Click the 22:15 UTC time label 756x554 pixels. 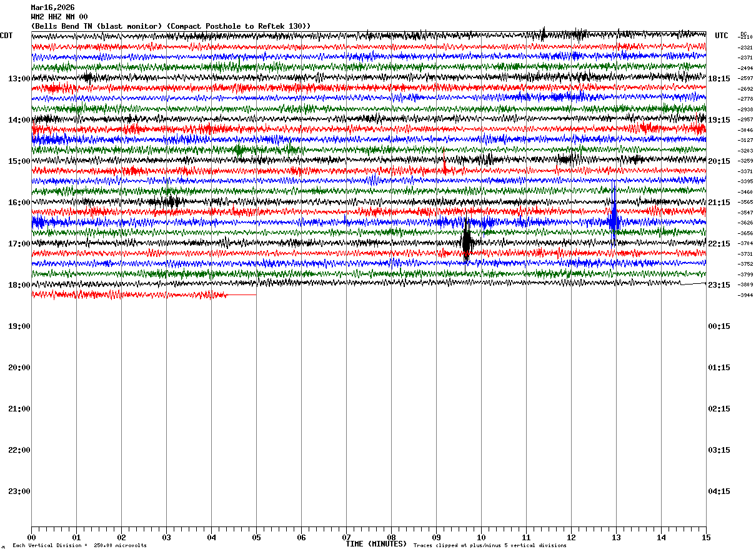(x=719, y=244)
